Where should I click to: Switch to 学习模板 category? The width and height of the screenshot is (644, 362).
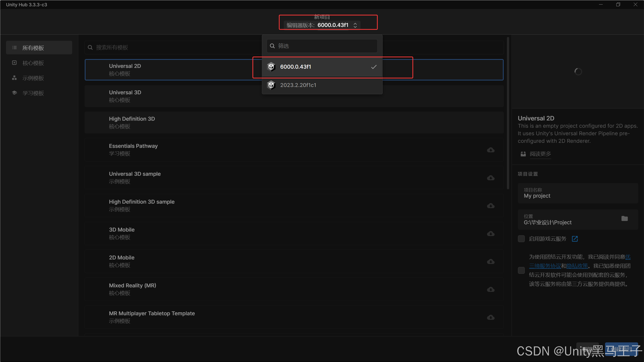[x=33, y=93]
